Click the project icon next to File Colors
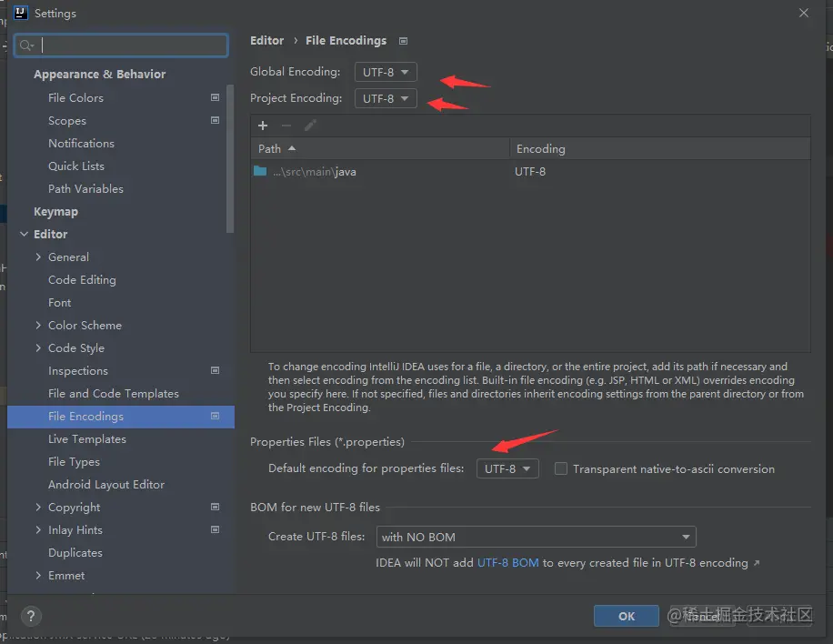 (216, 97)
